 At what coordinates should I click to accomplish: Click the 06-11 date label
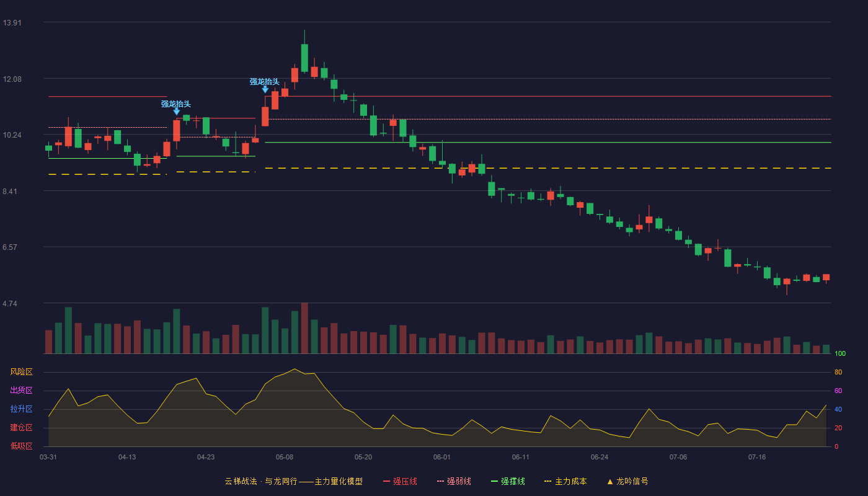(x=521, y=457)
